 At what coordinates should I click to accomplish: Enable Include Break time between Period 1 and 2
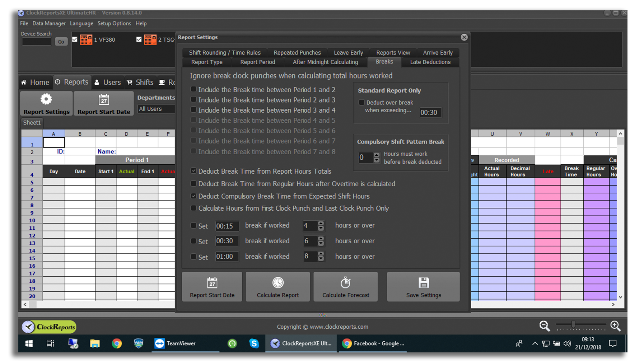coord(193,89)
